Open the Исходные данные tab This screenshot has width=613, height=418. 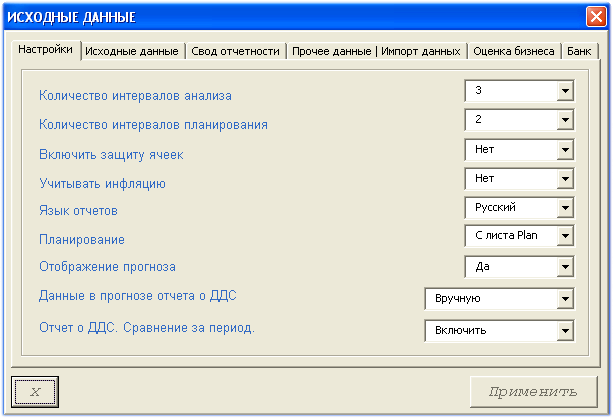pyautogui.click(x=132, y=51)
